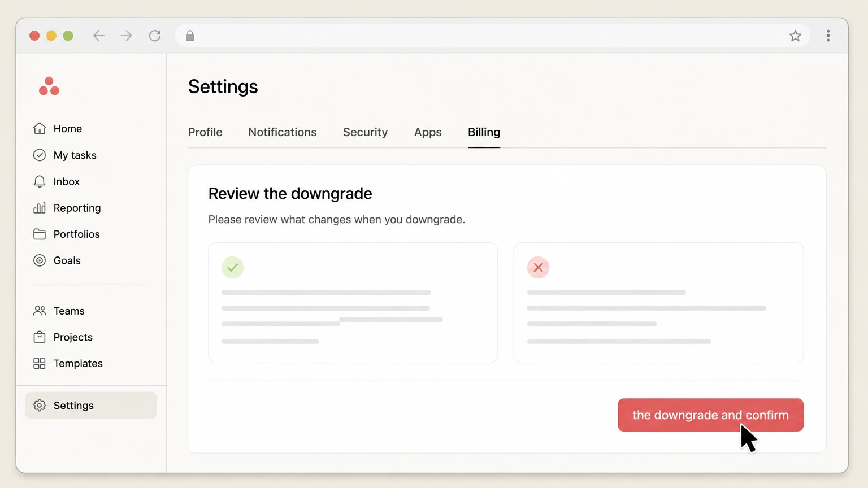Open the Inbox bell icon

click(x=40, y=181)
